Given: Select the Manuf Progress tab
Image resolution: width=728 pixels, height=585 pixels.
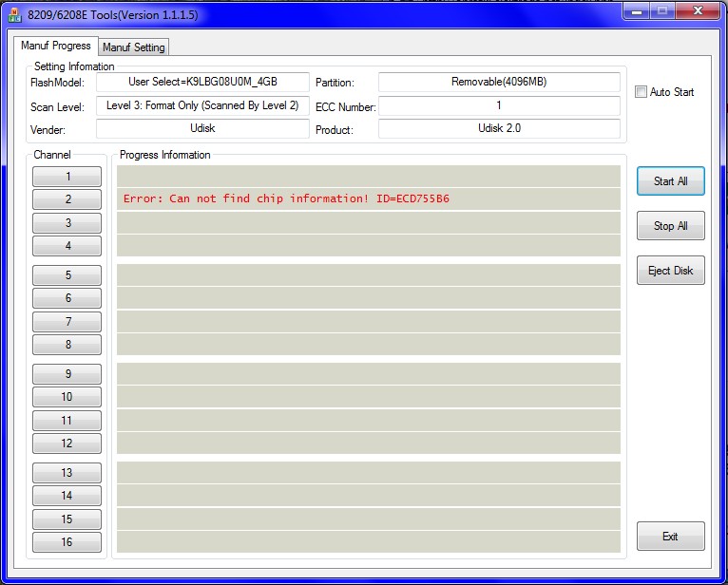Looking at the screenshot, I should pyautogui.click(x=56, y=46).
